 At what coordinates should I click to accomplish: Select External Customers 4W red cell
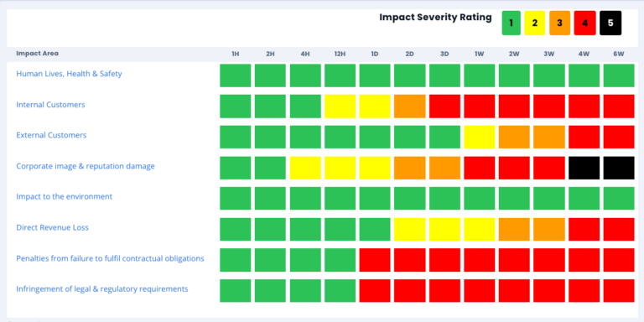tap(584, 137)
